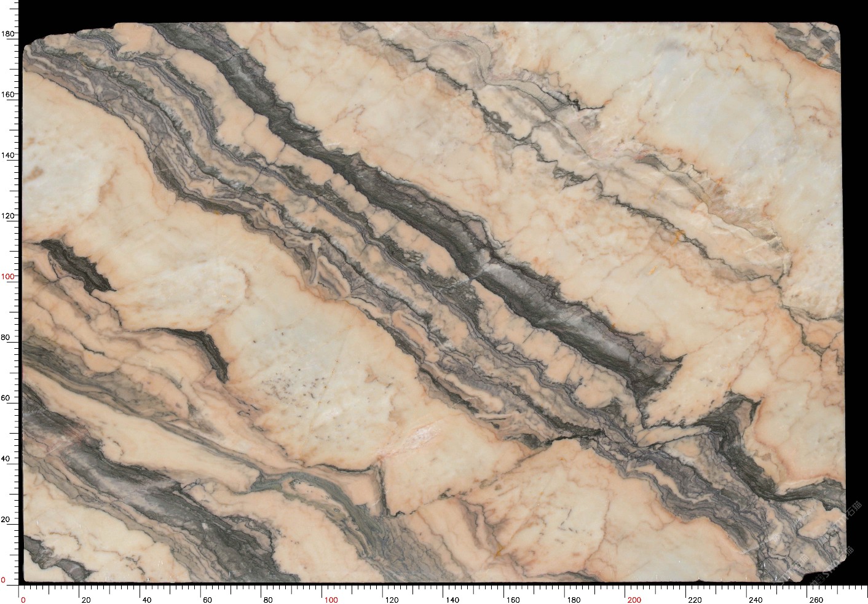Click the red 100 mark on vertical ruler
868x604 pixels.
coord(7,276)
